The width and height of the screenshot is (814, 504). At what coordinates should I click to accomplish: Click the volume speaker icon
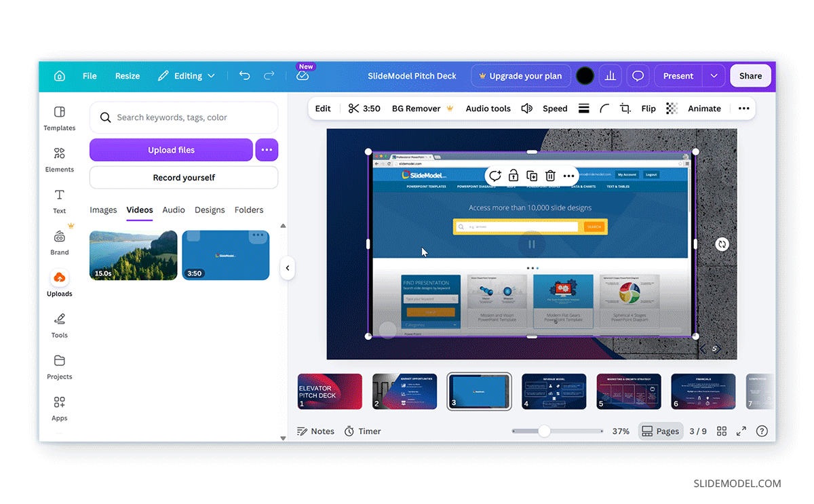coord(526,109)
